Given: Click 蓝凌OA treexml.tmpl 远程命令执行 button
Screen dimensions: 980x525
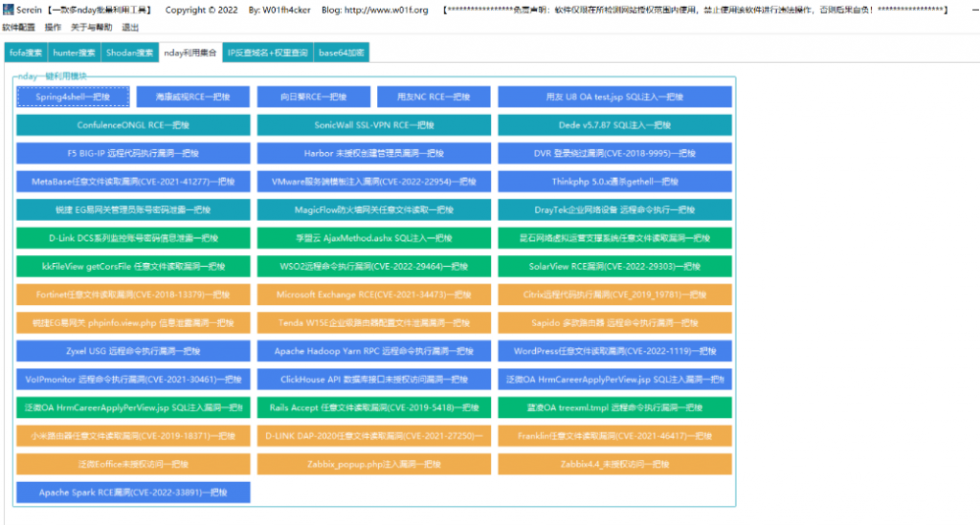Looking at the screenshot, I should pos(614,407).
